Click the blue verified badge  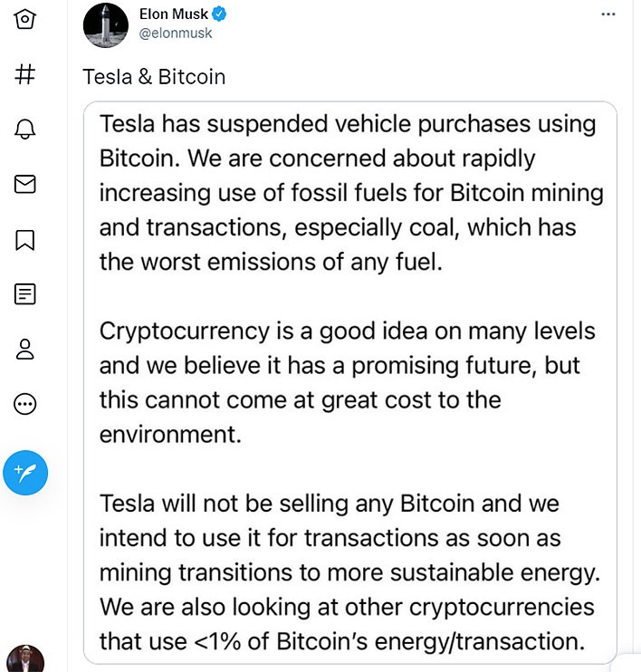[219, 14]
